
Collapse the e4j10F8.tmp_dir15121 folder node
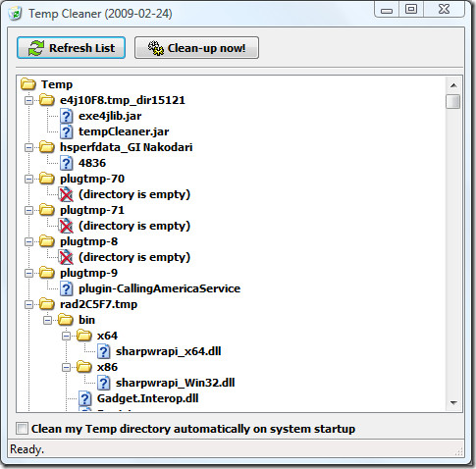point(29,100)
